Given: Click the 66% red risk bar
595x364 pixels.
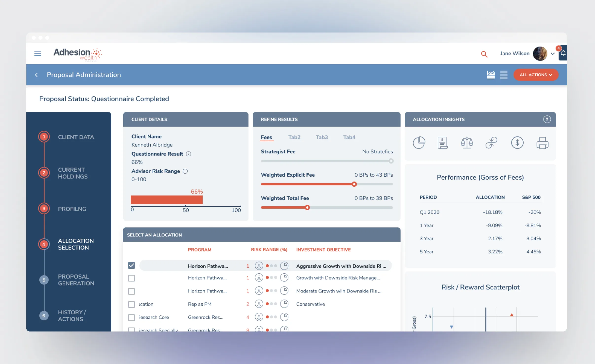Looking at the screenshot, I should coord(167,200).
